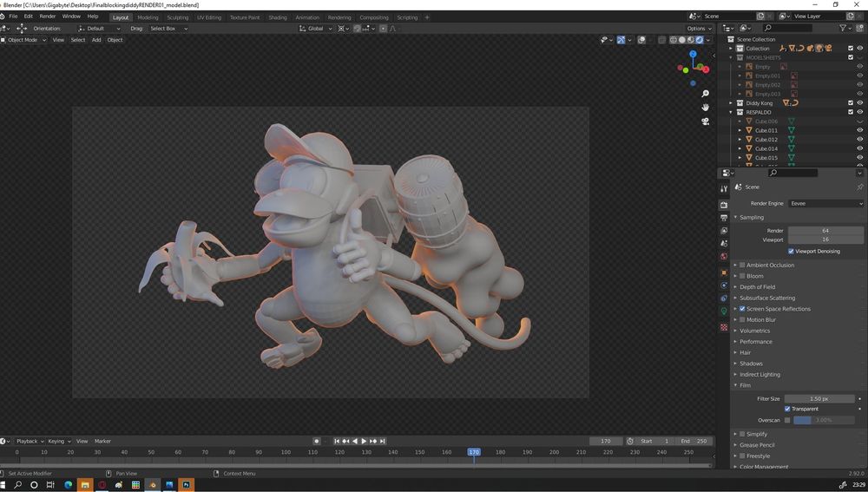Open the Drag Select Box dropdown
Viewport: 868px width, 492px height.
(x=168, y=29)
